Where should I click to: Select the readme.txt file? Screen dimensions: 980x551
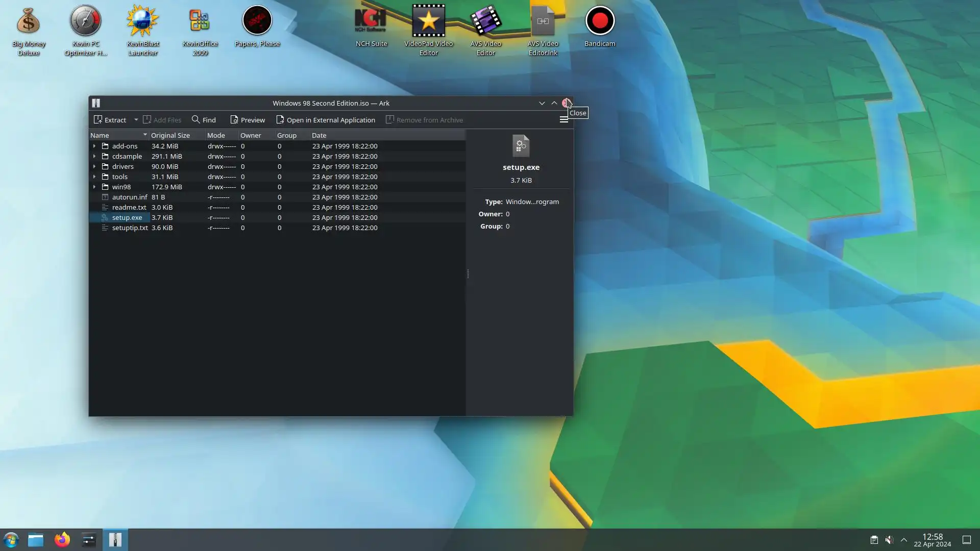click(x=129, y=207)
